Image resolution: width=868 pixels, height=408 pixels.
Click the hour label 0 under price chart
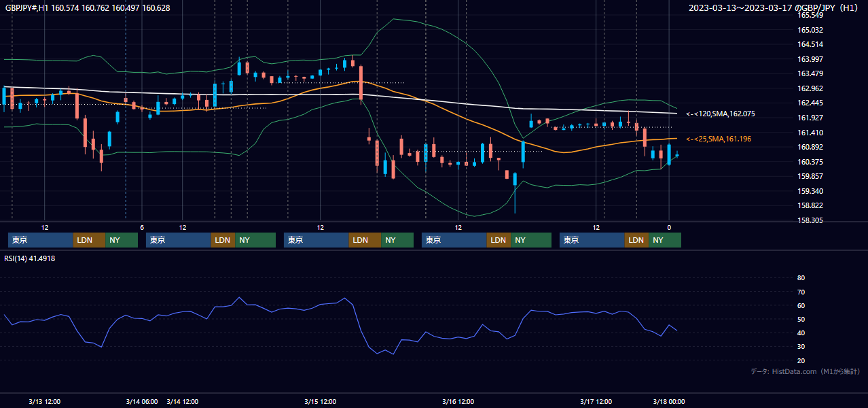click(x=669, y=227)
